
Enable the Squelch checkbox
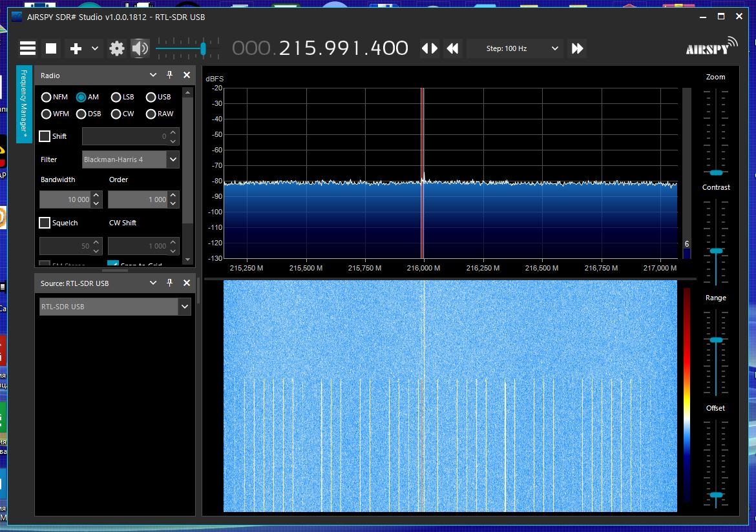click(x=45, y=223)
